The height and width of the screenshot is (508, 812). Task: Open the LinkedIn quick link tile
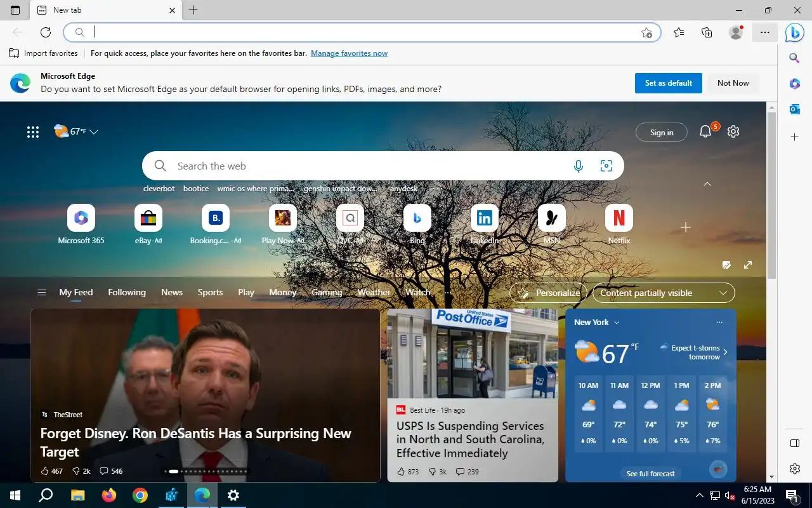484,225
